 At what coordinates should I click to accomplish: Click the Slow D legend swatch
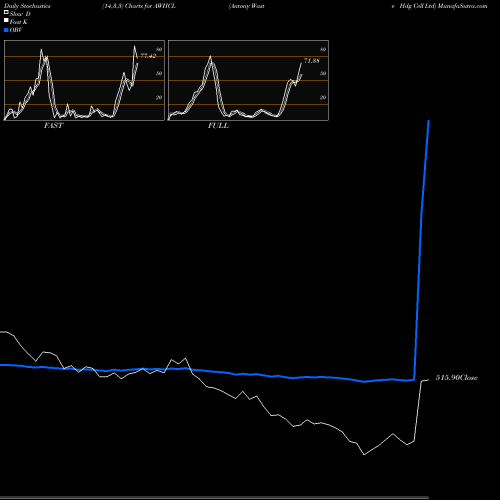click(6, 13)
